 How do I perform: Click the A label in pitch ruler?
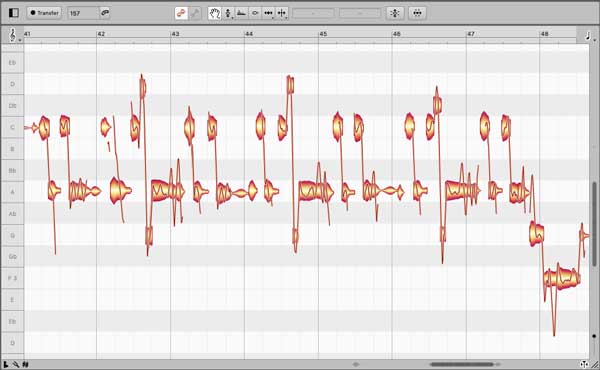coord(12,192)
